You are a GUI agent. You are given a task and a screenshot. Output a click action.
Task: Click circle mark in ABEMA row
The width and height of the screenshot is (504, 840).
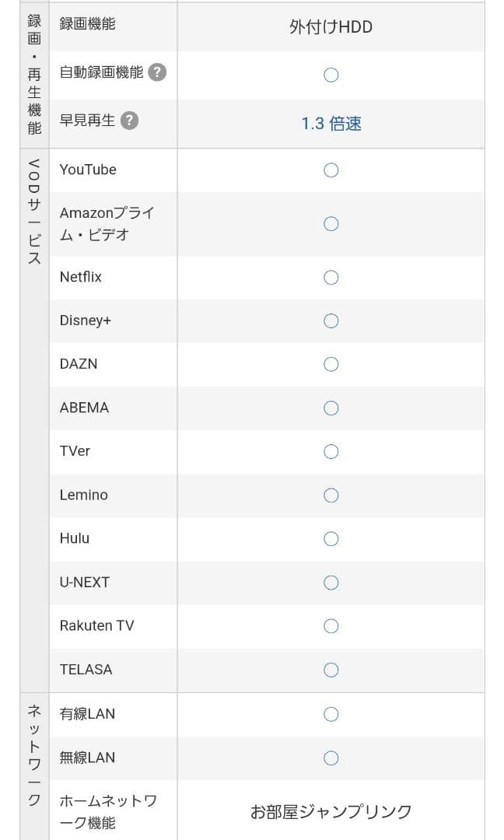pos(331,408)
